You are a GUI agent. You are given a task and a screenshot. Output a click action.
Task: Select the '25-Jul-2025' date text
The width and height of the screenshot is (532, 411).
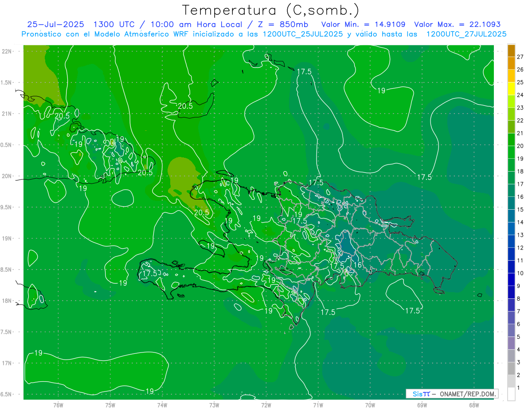pos(55,24)
